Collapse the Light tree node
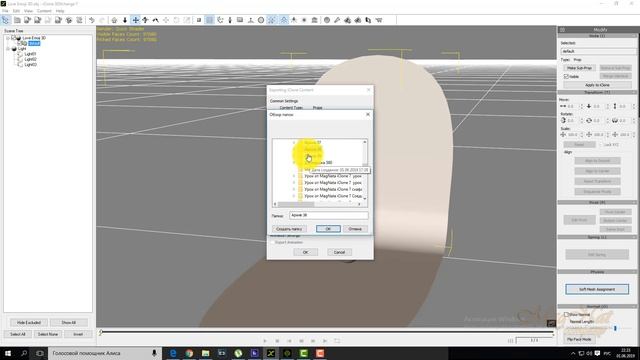Viewport: 640px width, 360px height. pos(8,49)
